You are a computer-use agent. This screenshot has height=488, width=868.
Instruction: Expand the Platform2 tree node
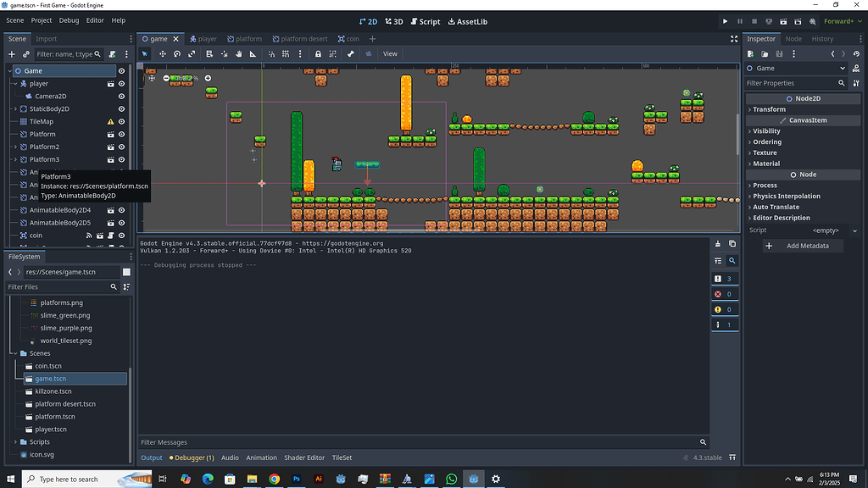click(15, 147)
